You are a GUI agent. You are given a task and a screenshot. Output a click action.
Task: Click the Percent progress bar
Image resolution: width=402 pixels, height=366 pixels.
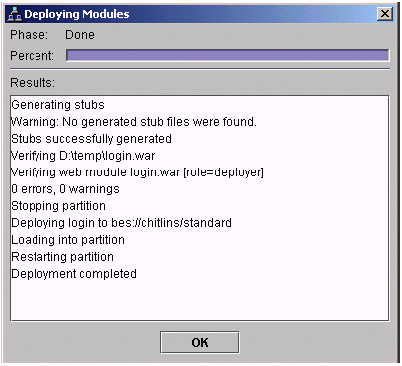(227, 55)
